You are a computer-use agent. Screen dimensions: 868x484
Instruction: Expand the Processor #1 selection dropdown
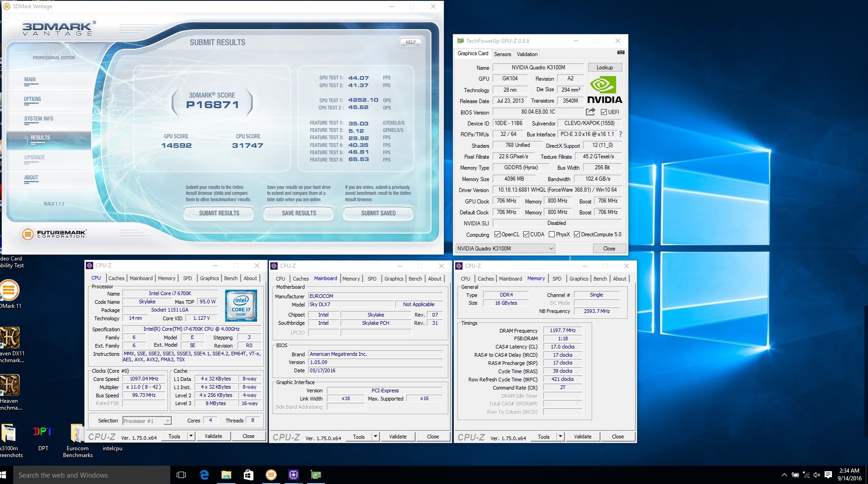168,421
